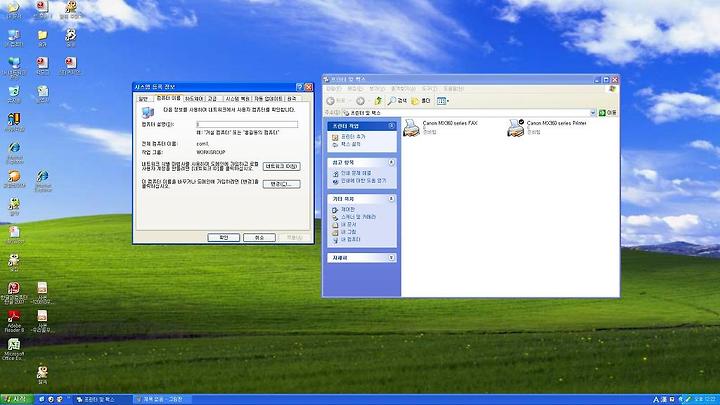Click the confirm OK button in System Properties
720x405 pixels.
[x=224, y=238]
